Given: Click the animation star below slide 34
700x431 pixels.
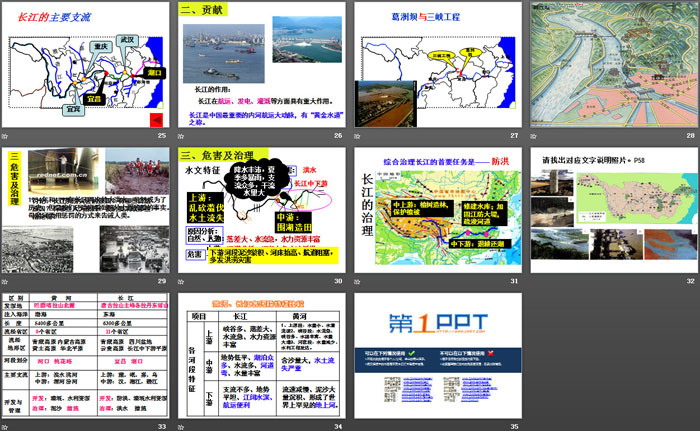Looking at the screenshot, I should point(181,426).
